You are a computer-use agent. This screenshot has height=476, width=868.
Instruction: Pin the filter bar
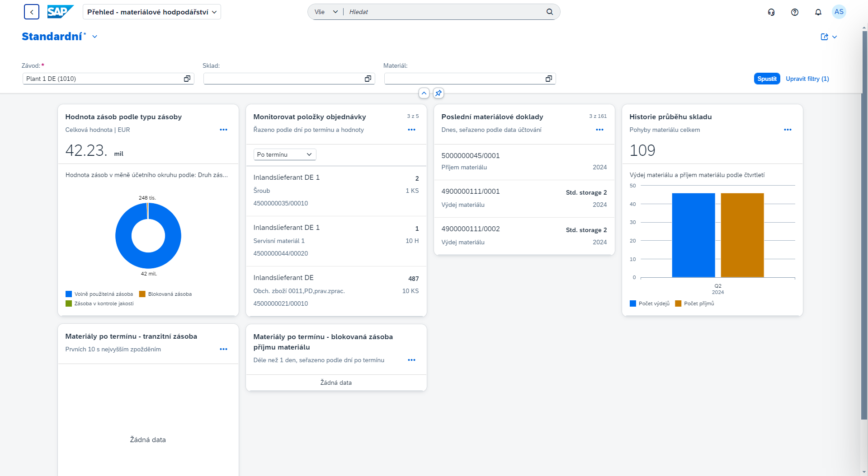[x=438, y=93]
